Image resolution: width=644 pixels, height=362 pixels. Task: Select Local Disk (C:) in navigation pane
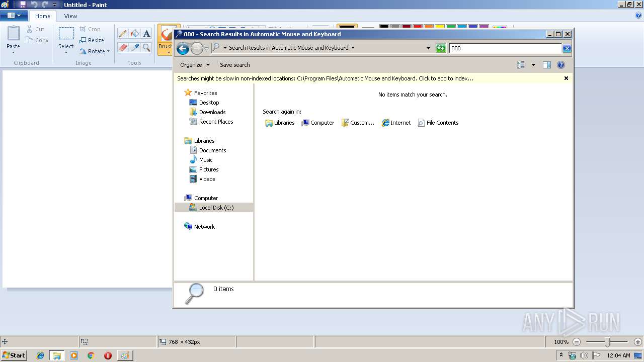point(214,208)
